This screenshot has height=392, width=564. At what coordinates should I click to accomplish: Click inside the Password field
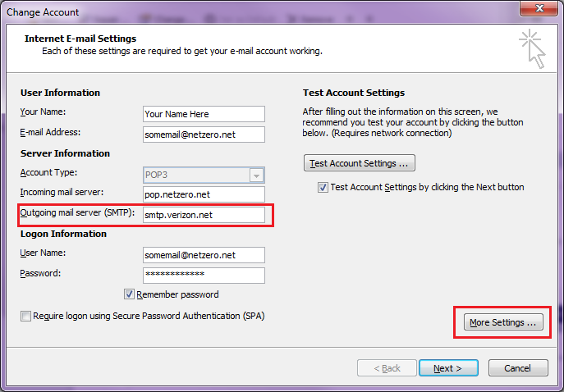(x=203, y=275)
